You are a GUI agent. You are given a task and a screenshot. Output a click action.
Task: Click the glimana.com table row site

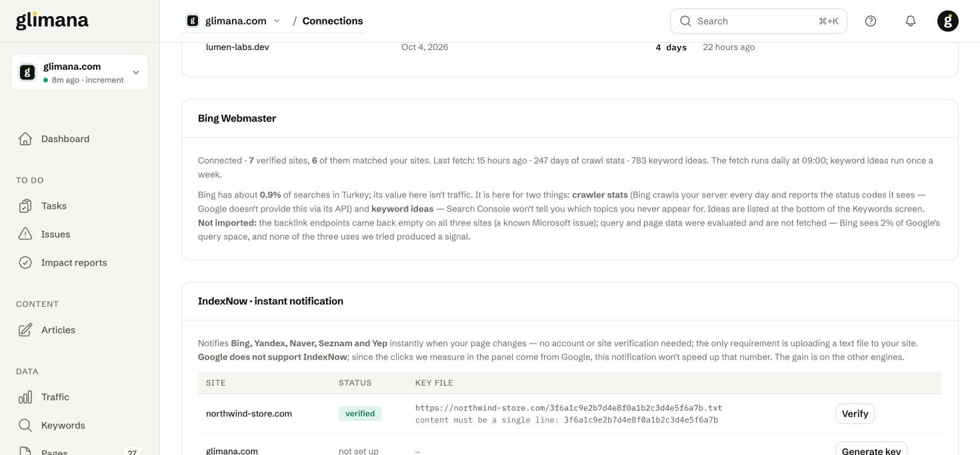click(x=232, y=451)
